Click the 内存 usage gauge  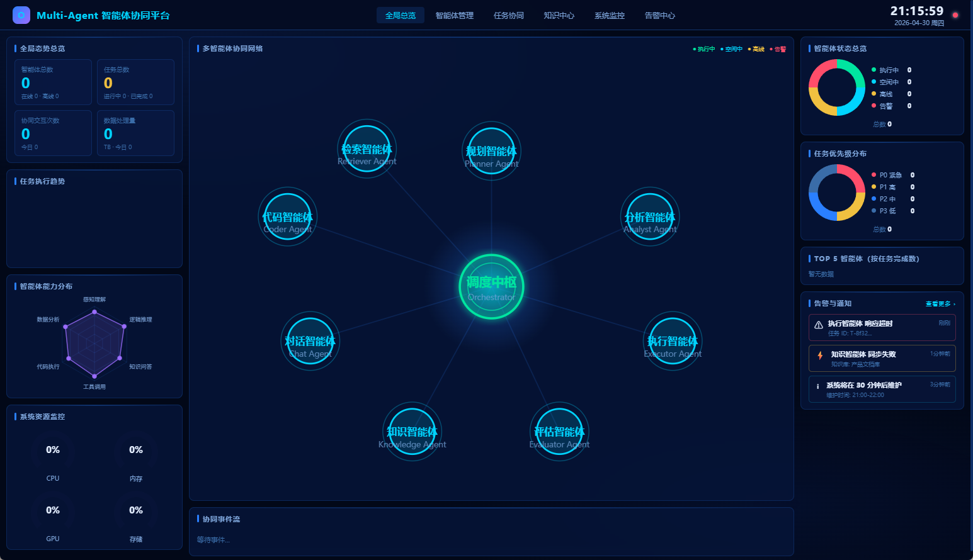coord(136,450)
